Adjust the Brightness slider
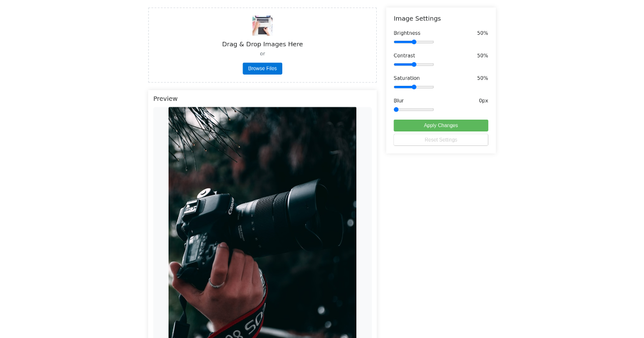This screenshot has height=338, width=644. (x=413, y=42)
